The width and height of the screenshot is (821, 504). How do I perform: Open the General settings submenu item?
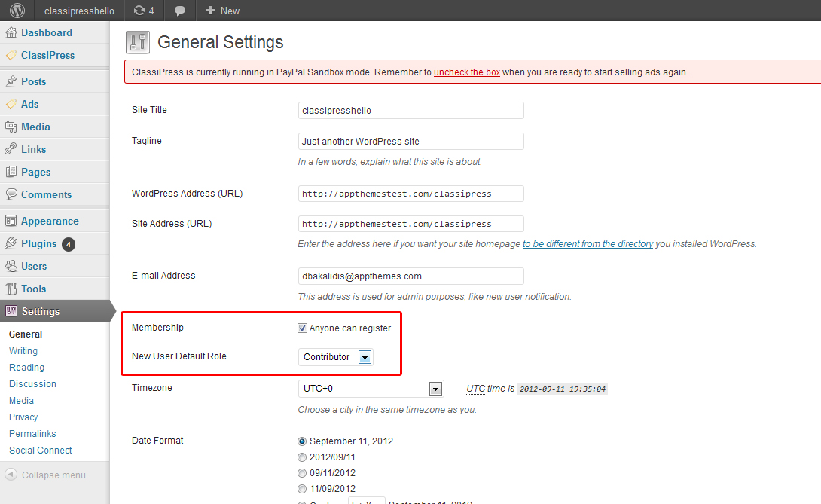pos(26,334)
